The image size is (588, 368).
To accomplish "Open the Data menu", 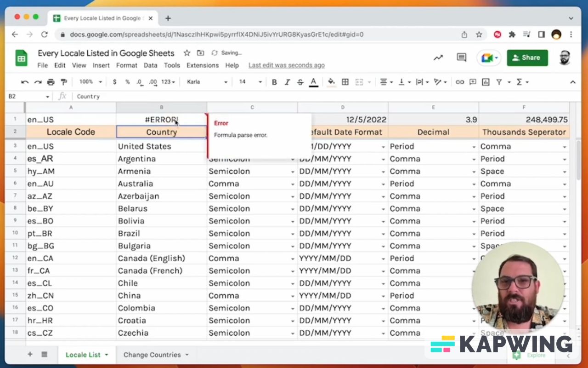I will [x=150, y=65].
